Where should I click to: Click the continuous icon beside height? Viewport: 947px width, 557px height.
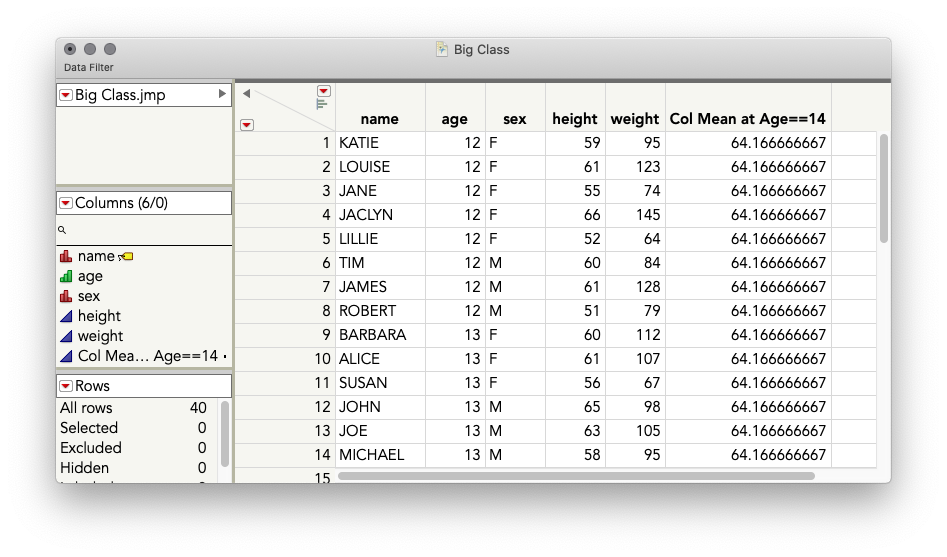coord(66,317)
